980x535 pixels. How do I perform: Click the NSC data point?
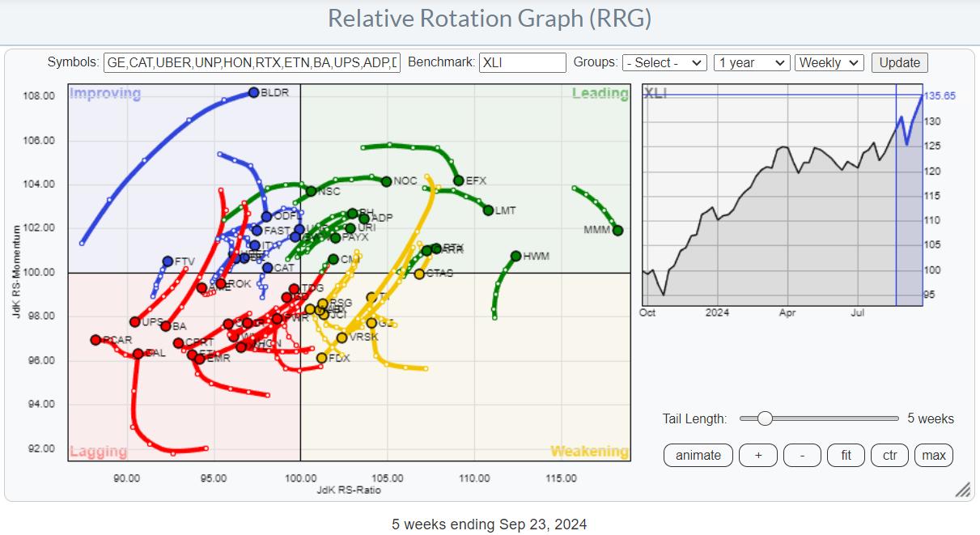[311, 192]
